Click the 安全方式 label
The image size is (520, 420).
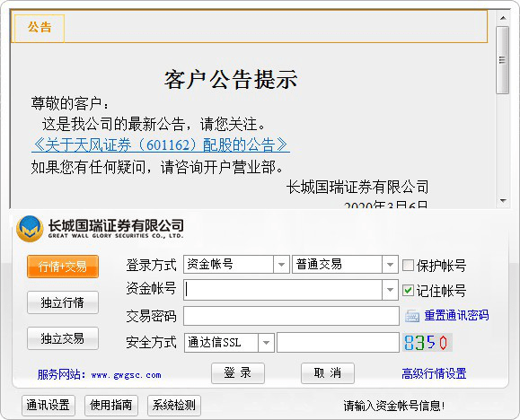click(x=151, y=343)
